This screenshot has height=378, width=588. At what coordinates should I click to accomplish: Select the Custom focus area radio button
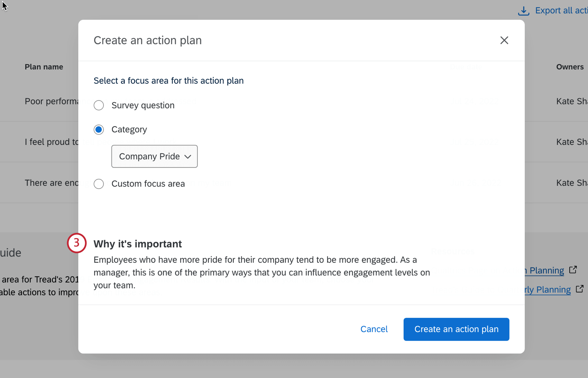(x=99, y=184)
